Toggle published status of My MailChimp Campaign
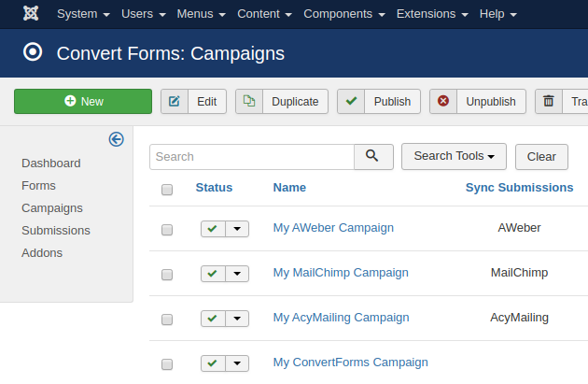The height and width of the screenshot is (384, 588). 213,274
